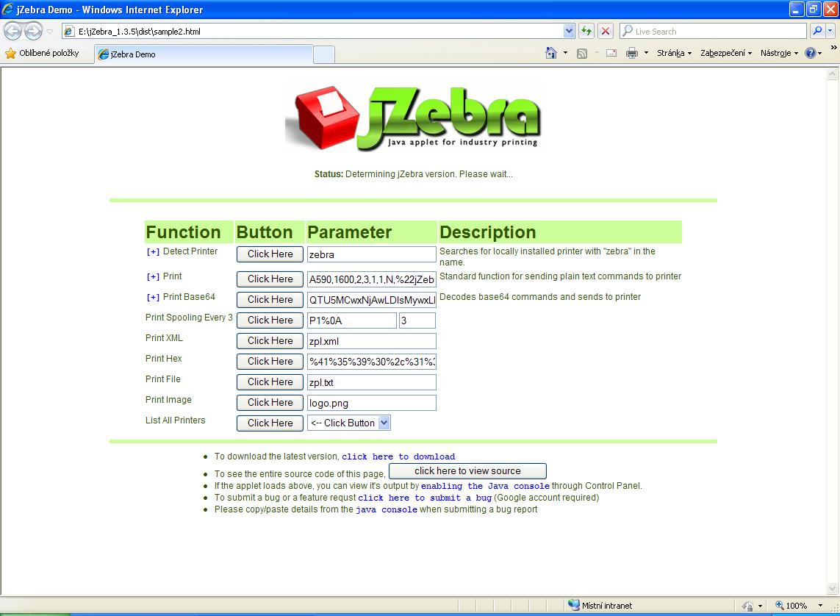Follow the 'enabling the Java console' link

click(485, 486)
